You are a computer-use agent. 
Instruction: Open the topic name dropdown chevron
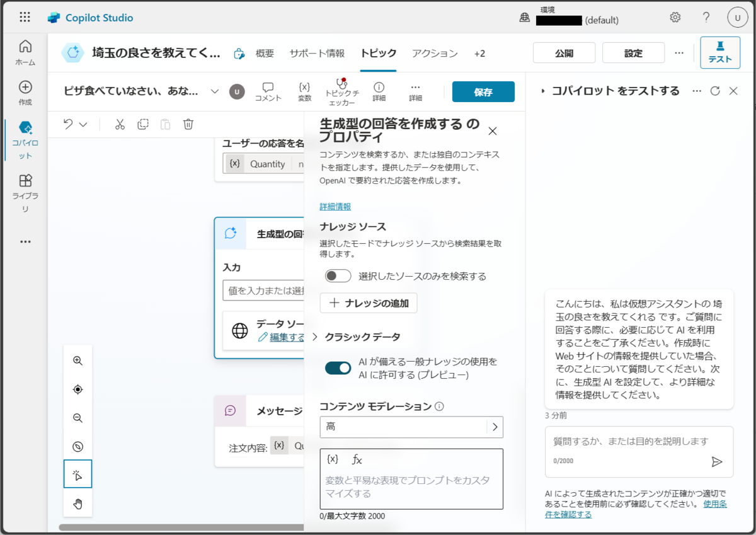point(215,91)
